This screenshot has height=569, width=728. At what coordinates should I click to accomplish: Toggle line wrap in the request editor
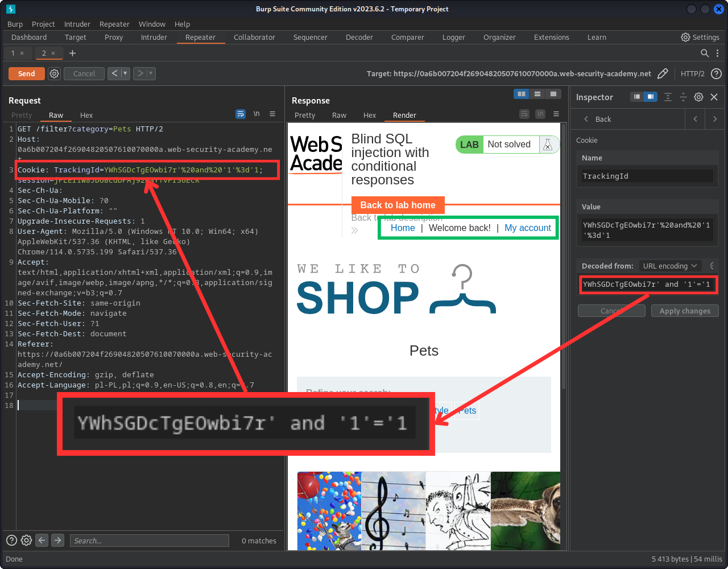coord(241,114)
